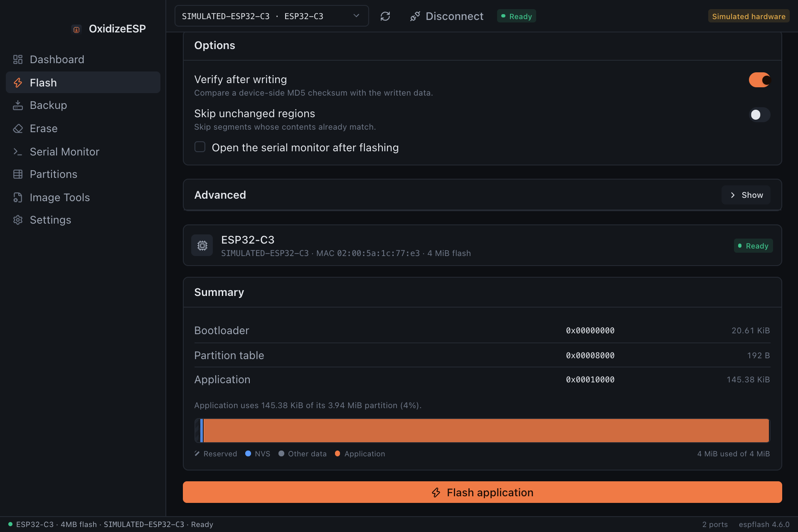Click the refresh ports icon
Screen dimensions: 798x532
(x=385, y=16)
